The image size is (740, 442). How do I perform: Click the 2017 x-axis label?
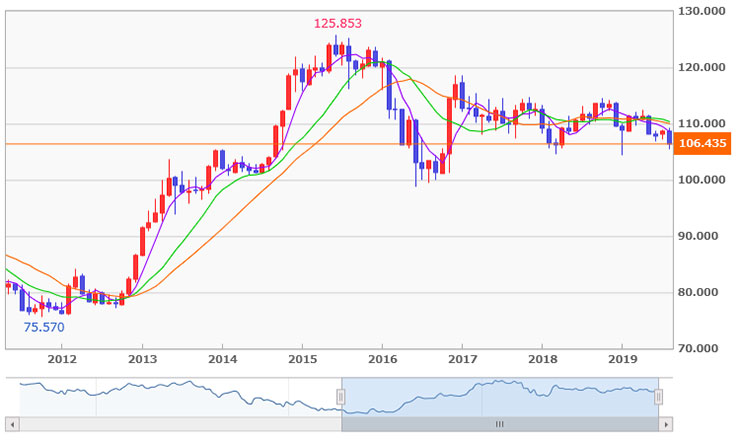462,359
